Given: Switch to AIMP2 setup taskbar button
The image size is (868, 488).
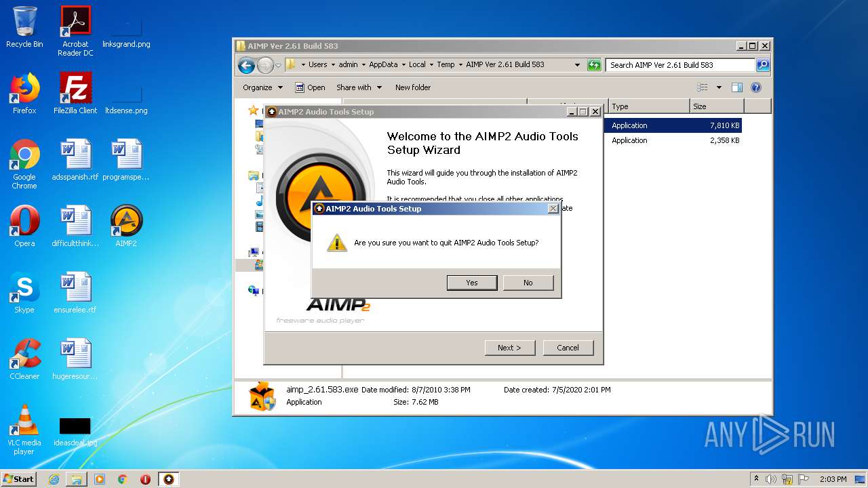Looking at the screenshot, I should point(169,479).
